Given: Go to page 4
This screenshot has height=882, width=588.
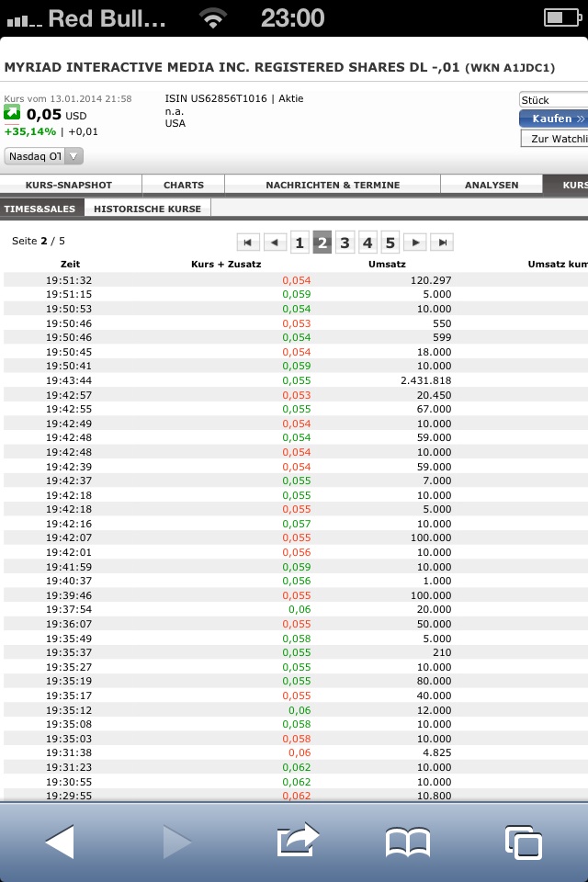Looking at the screenshot, I should pos(367,243).
